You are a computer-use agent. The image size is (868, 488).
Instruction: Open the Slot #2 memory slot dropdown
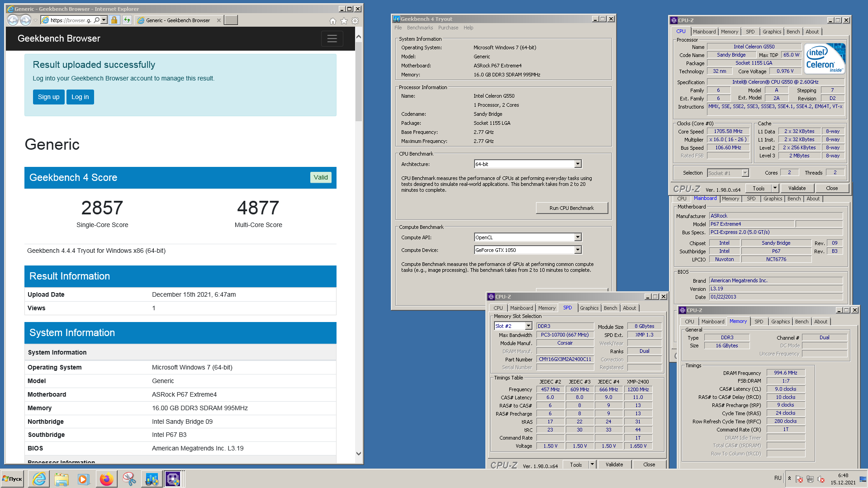[528, 326]
